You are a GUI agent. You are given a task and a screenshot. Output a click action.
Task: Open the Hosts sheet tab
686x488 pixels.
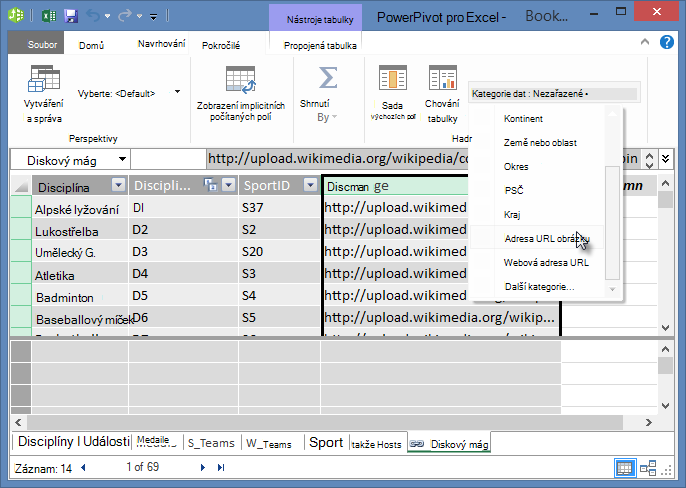[376, 445]
